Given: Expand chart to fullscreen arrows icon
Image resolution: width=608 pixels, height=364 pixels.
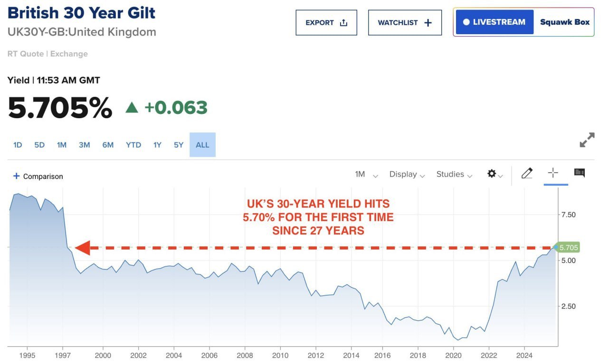Looking at the screenshot, I should [587, 140].
